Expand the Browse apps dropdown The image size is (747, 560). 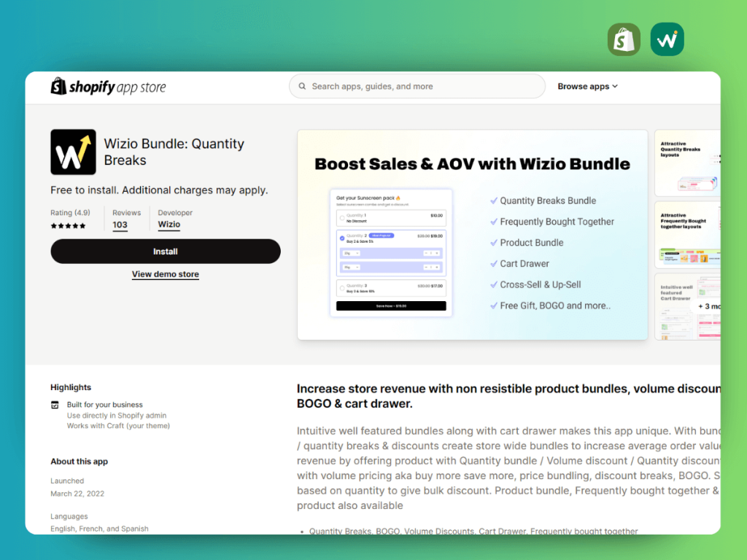[x=587, y=86]
